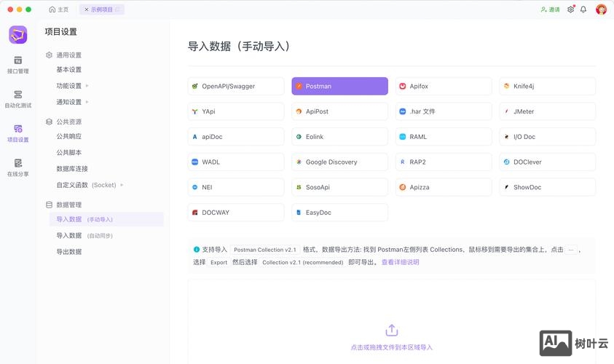Click the 公共资源 section header
This screenshot has width=614, height=364.
[64, 122]
